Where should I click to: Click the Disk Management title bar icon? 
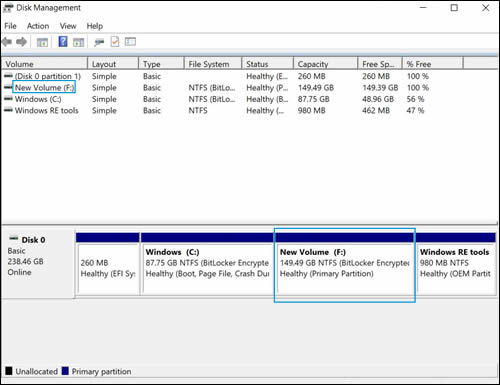(x=8, y=8)
